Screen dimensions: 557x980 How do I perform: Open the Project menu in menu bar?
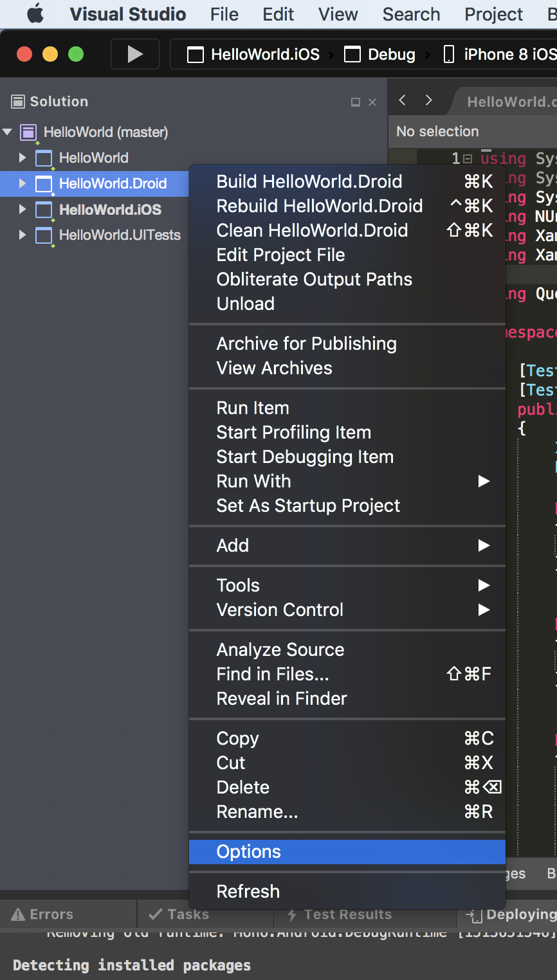[493, 14]
